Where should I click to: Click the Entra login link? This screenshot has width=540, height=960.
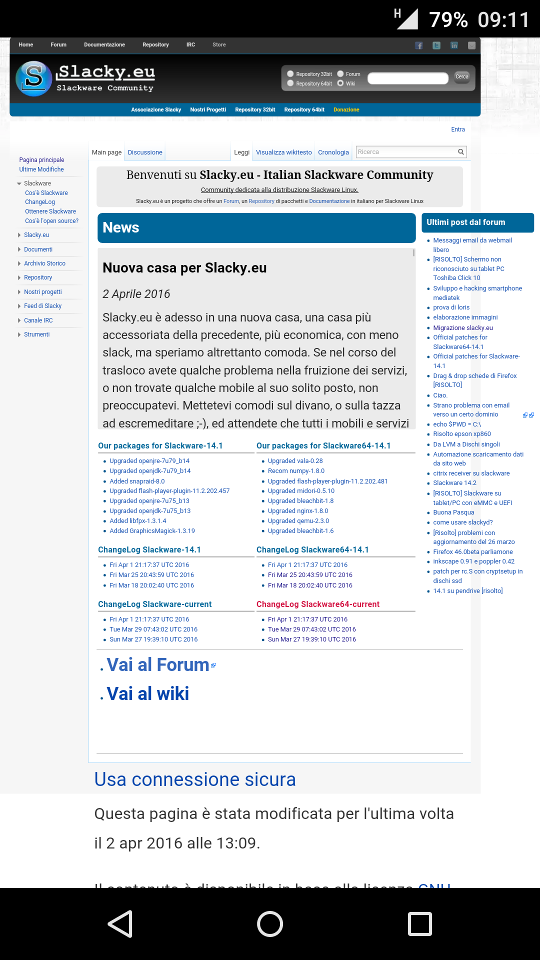[458, 129]
